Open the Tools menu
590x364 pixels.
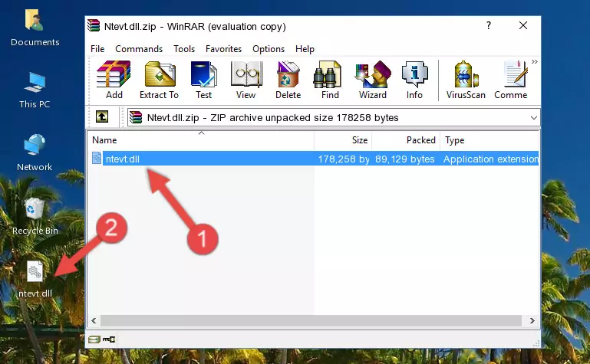[x=184, y=49]
